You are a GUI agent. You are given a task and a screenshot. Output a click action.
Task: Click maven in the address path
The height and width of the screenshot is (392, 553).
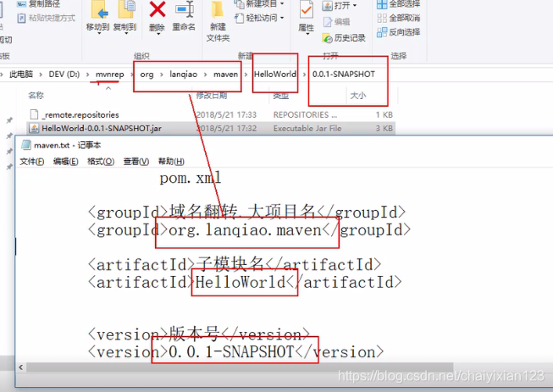226,74
